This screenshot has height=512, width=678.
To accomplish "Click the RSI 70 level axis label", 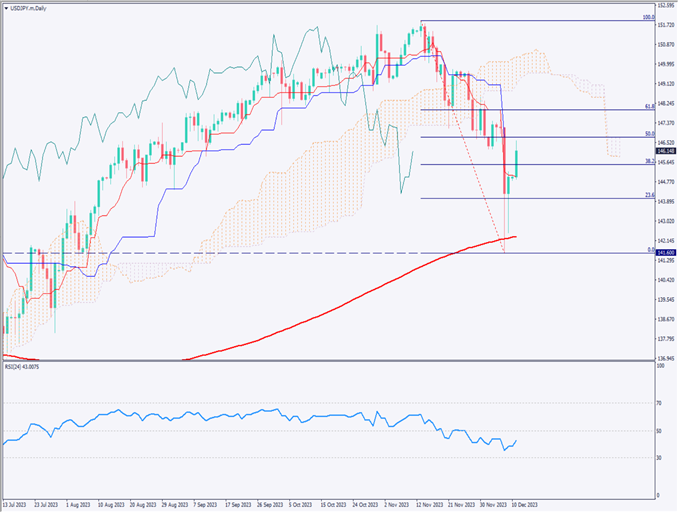I will coord(659,403).
